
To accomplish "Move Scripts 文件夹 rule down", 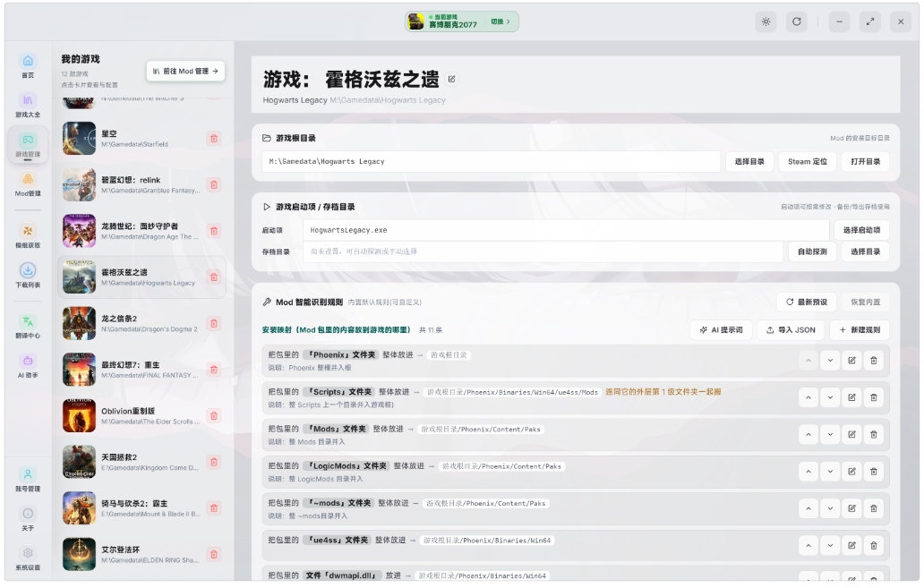I will click(830, 397).
